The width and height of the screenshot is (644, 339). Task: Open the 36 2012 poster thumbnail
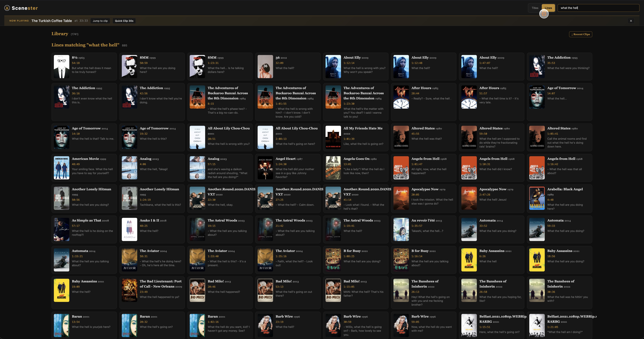coord(265,66)
